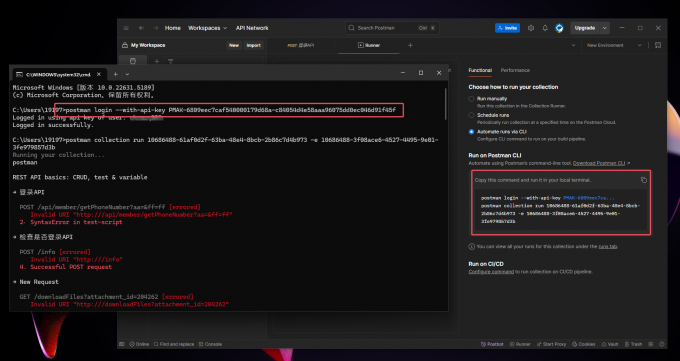Open the Console from the status bar
Image resolution: width=680 pixels, height=361 pixels.
tap(210, 344)
